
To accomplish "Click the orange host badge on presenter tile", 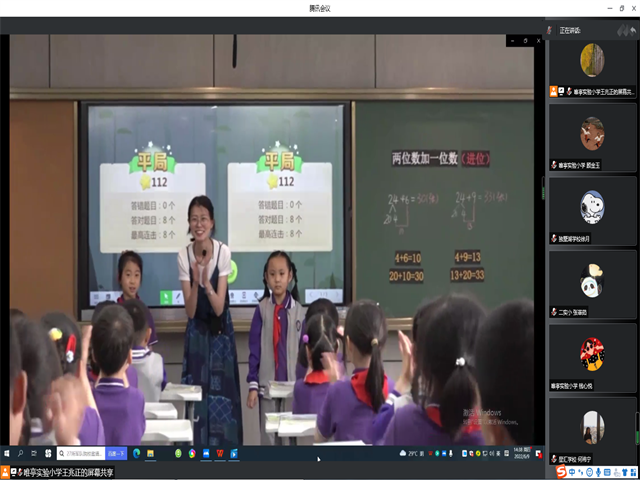I will 553,91.
